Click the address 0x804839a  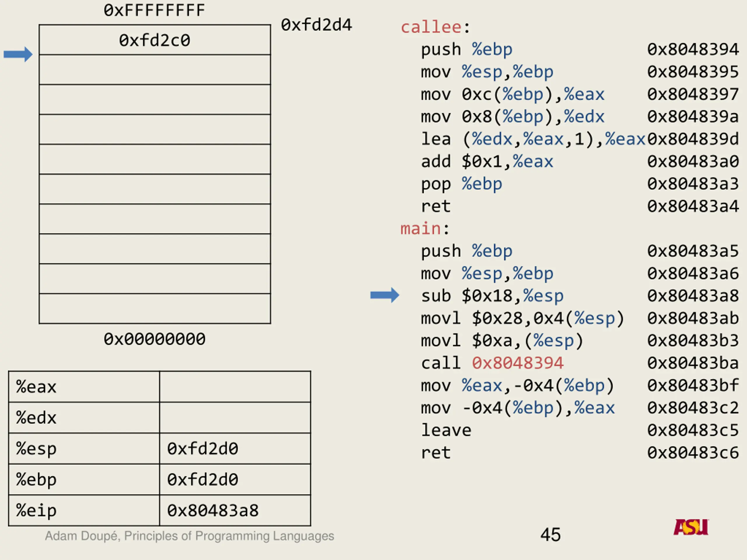click(x=693, y=117)
